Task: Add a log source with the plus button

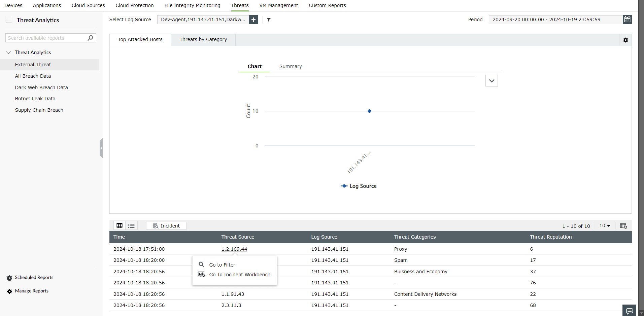Action: click(x=253, y=20)
